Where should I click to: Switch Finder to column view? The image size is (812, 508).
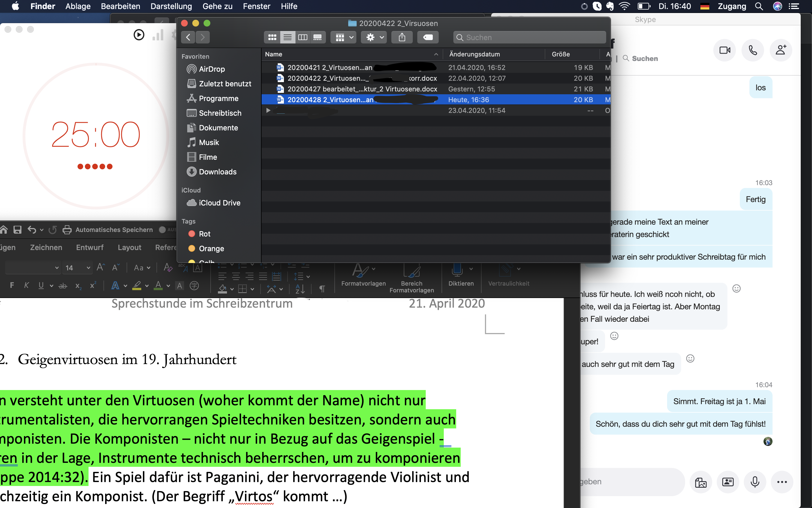(303, 37)
